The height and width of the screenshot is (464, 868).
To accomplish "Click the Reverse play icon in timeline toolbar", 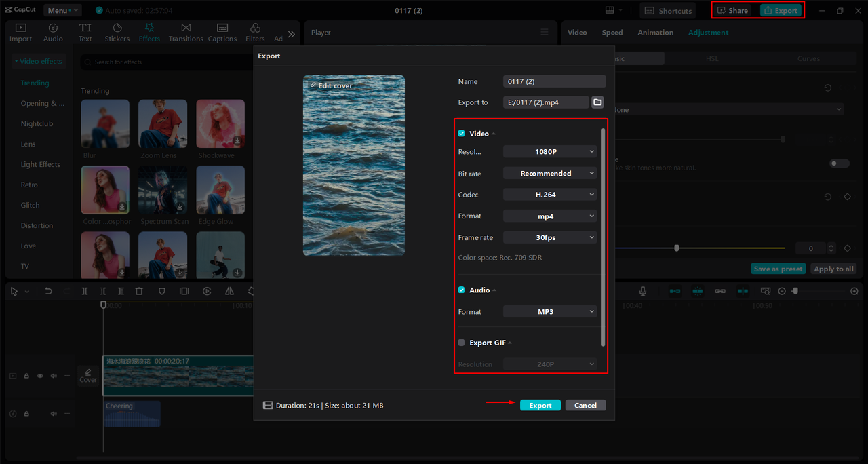I will (207, 291).
